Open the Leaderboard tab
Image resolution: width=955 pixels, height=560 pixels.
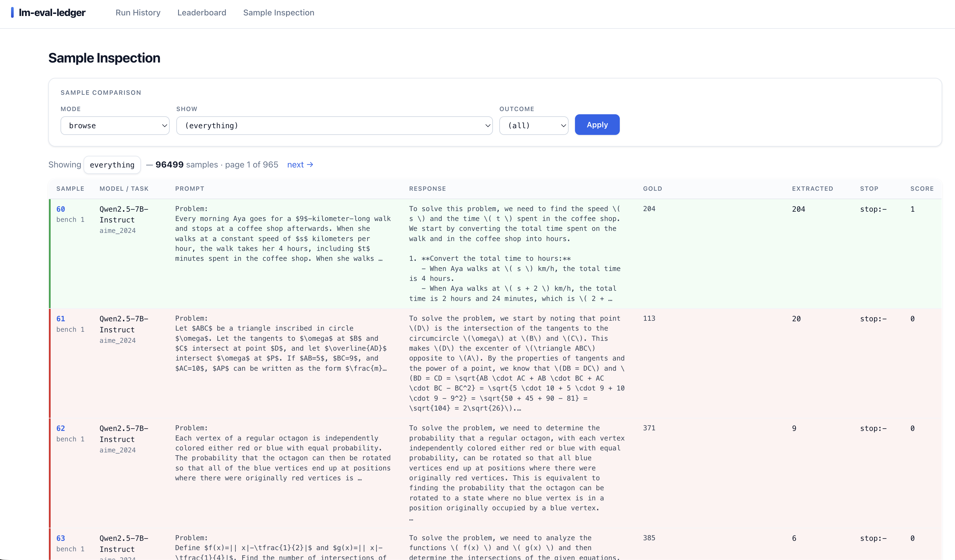coord(202,13)
